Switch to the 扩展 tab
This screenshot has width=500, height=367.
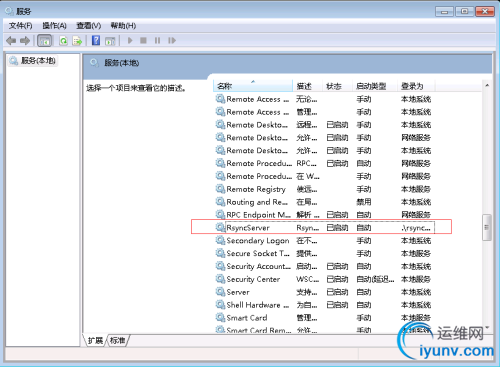pyautogui.click(x=95, y=340)
